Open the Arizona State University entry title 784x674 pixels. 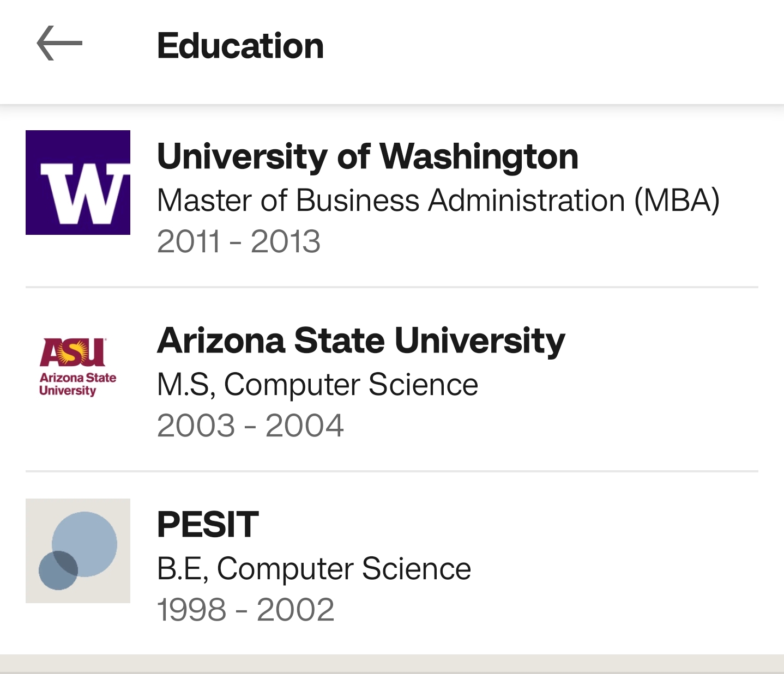click(x=361, y=341)
